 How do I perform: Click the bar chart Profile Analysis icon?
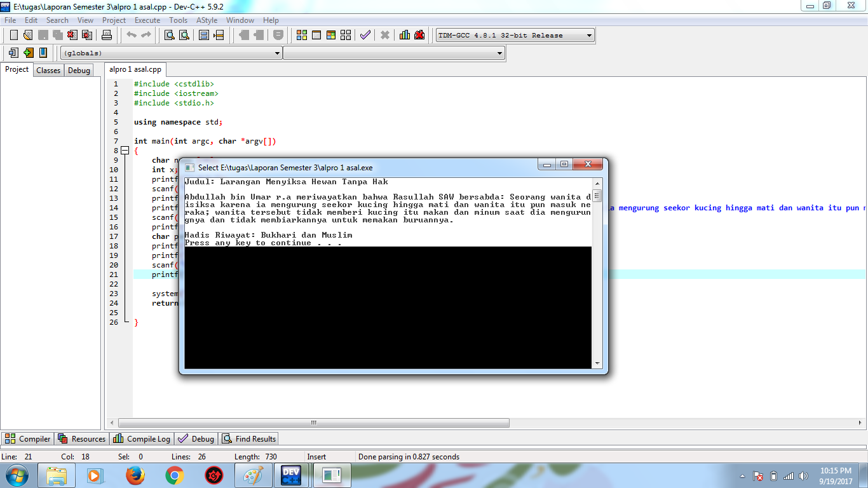pyautogui.click(x=405, y=35)
